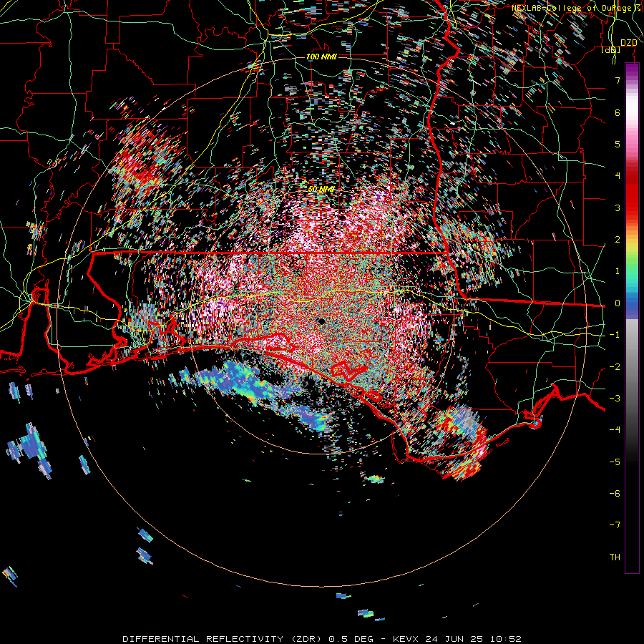Click the red segment of the ZDR color bar

coord(632,195)
